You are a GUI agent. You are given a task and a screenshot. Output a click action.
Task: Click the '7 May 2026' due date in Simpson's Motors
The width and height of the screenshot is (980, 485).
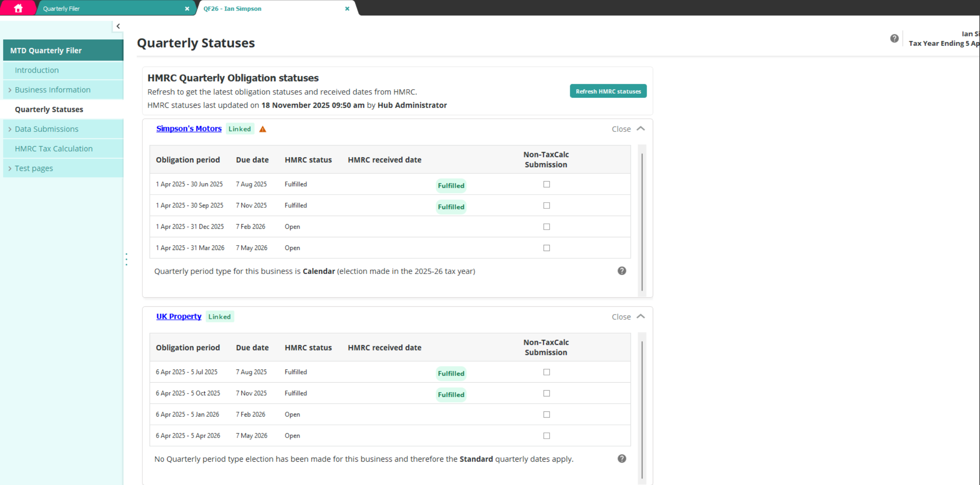tap(252, 248)
